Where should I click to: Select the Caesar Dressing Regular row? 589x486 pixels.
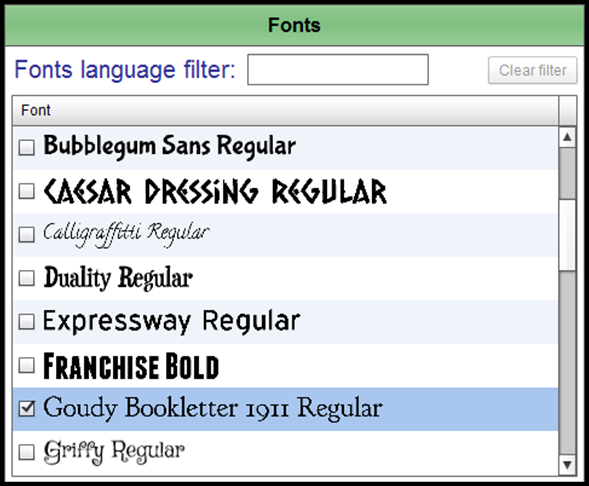tap(285, 191)
